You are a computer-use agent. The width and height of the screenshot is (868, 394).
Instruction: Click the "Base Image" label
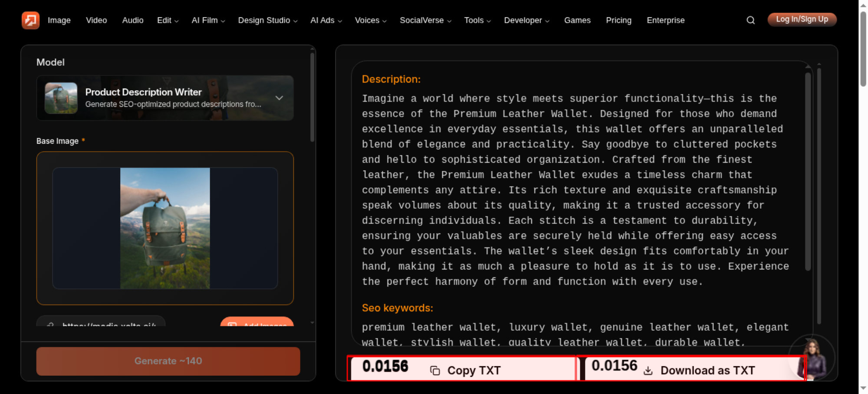point(57,141)
